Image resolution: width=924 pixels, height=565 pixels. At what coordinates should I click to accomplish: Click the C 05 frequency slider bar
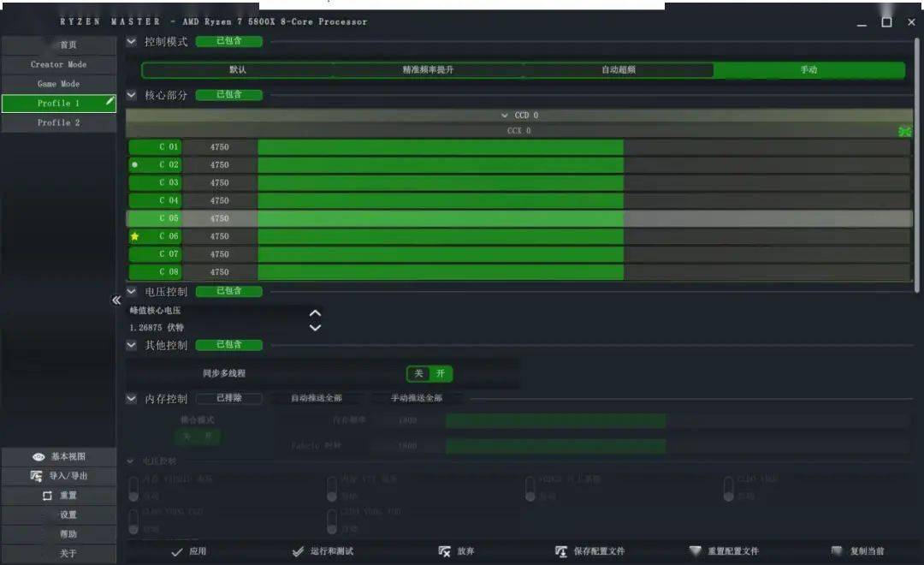584,218
